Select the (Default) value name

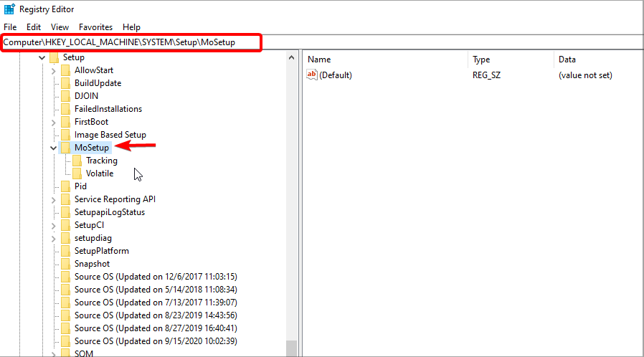(x=335, y=75)
